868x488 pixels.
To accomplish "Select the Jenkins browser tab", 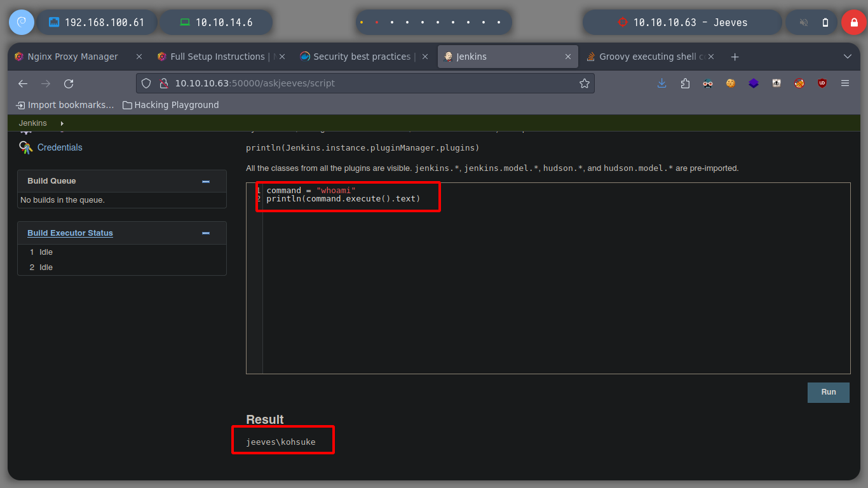I will coord(508,57).
